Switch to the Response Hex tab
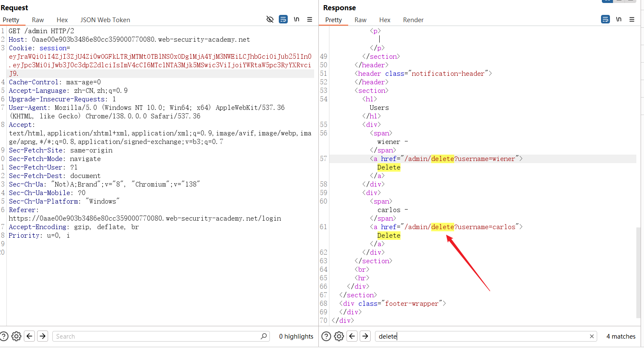 point(385,20)
